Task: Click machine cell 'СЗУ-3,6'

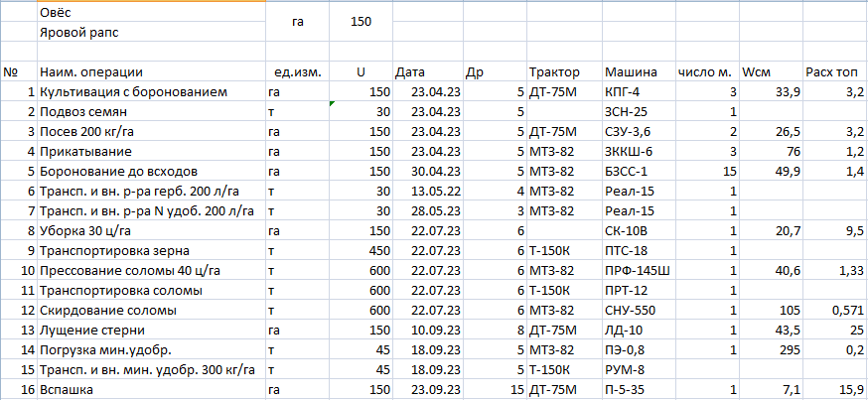Action: 639,132
